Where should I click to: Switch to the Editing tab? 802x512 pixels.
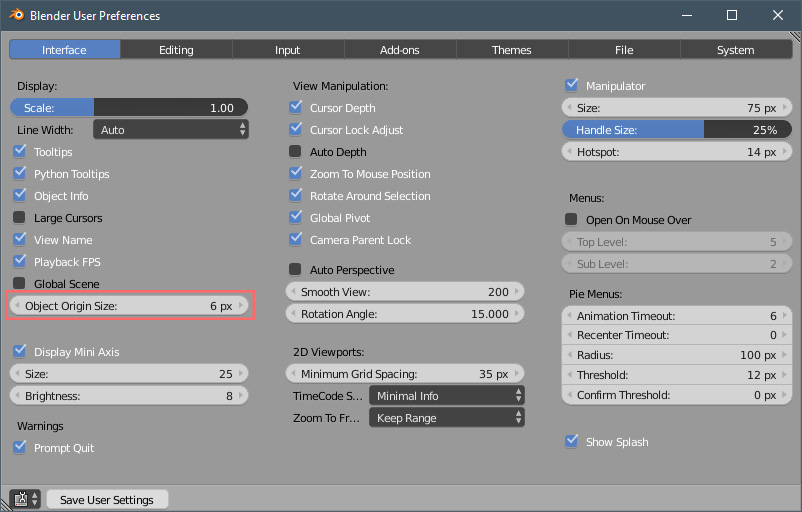point(176,50)
